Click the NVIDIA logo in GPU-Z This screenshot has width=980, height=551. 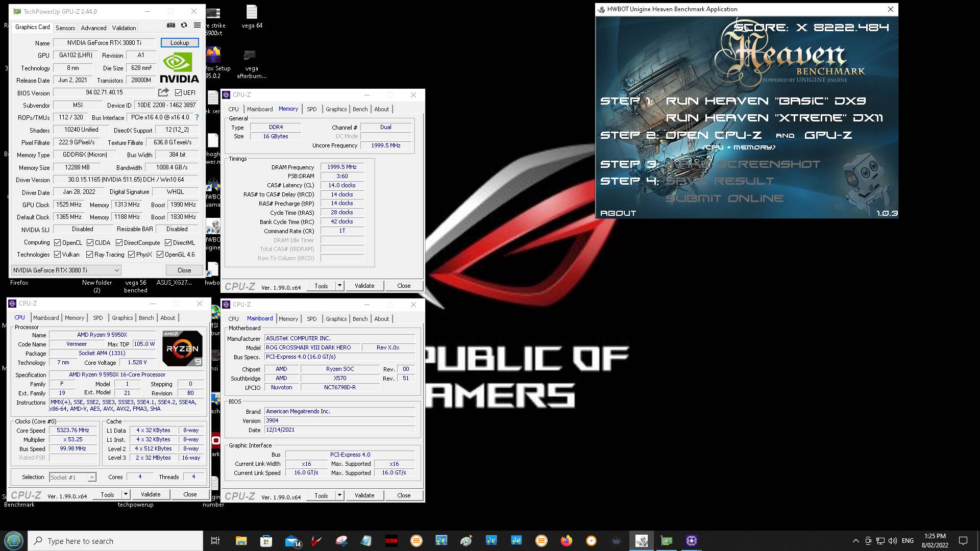pos(179,68)
